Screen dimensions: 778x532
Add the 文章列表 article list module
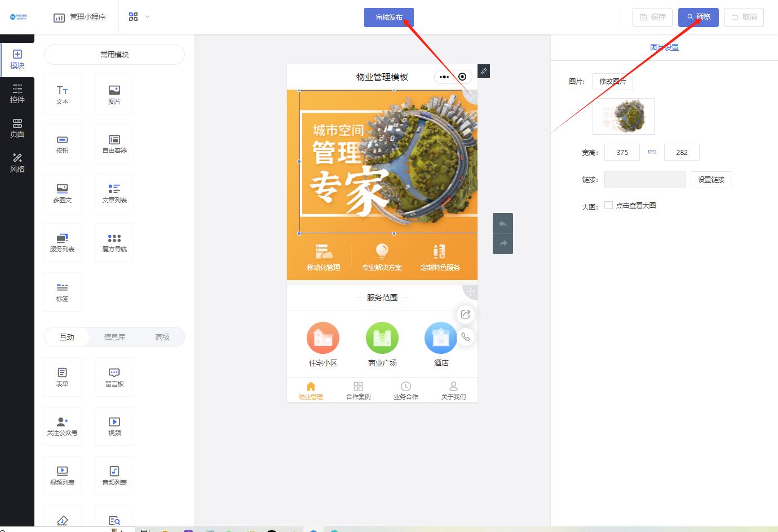click(x=114, y=193)
